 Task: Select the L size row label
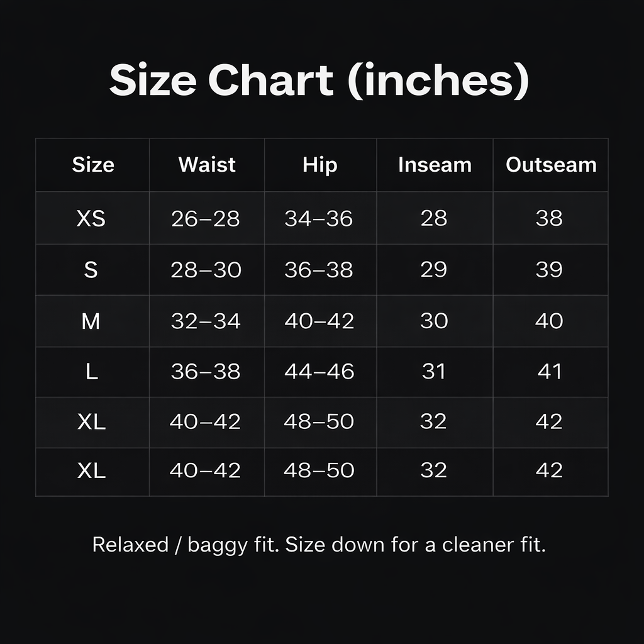pos(91,372)
